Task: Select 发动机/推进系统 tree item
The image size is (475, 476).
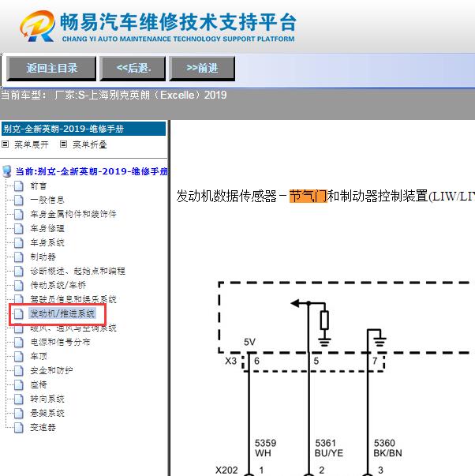Action: [x=62, y=313]
